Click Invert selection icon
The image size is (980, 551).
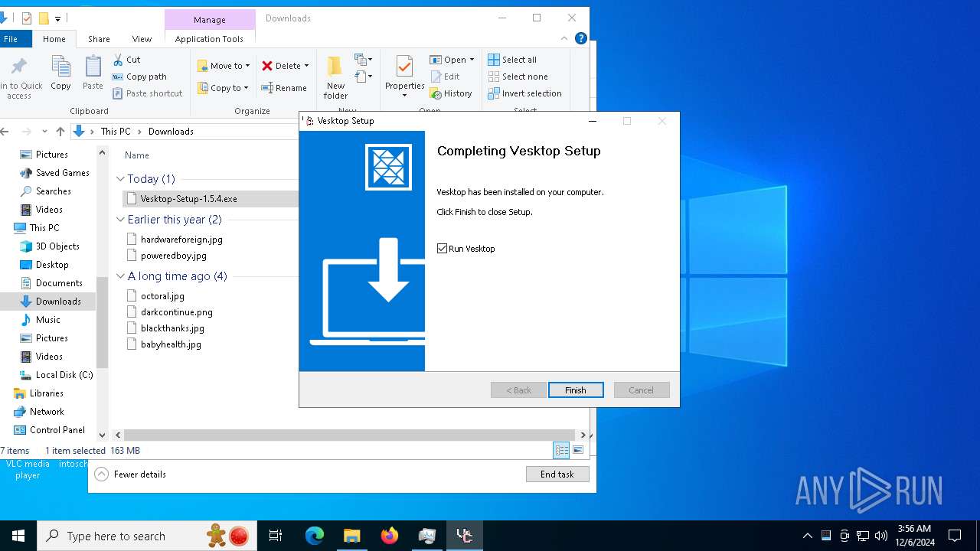pos(494,93)
